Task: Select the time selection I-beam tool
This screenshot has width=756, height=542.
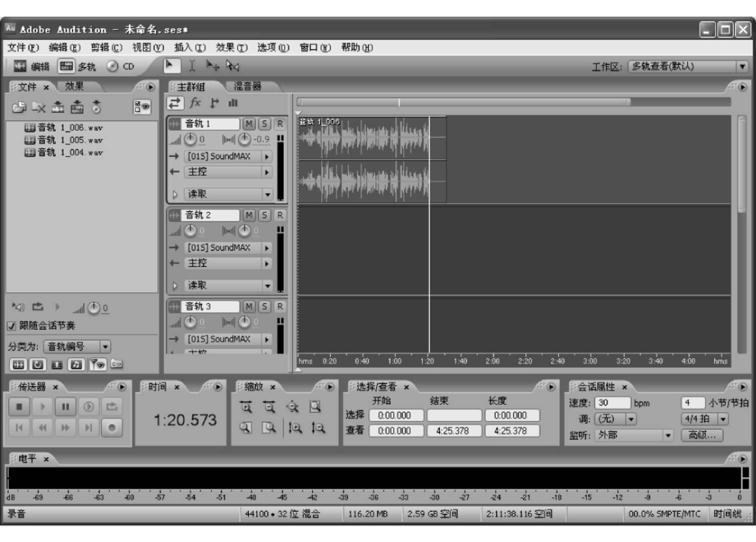Action: click(x=192, y=66)
